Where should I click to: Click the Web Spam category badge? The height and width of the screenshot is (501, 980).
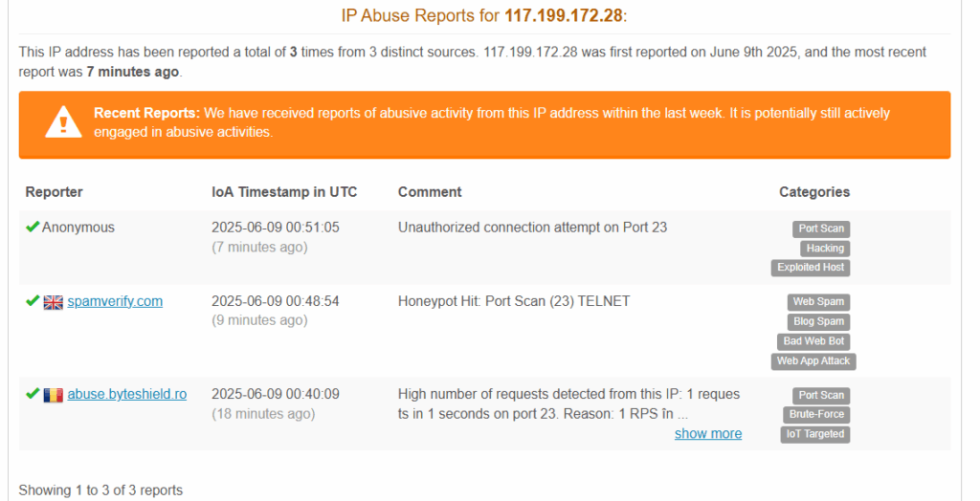819,302
